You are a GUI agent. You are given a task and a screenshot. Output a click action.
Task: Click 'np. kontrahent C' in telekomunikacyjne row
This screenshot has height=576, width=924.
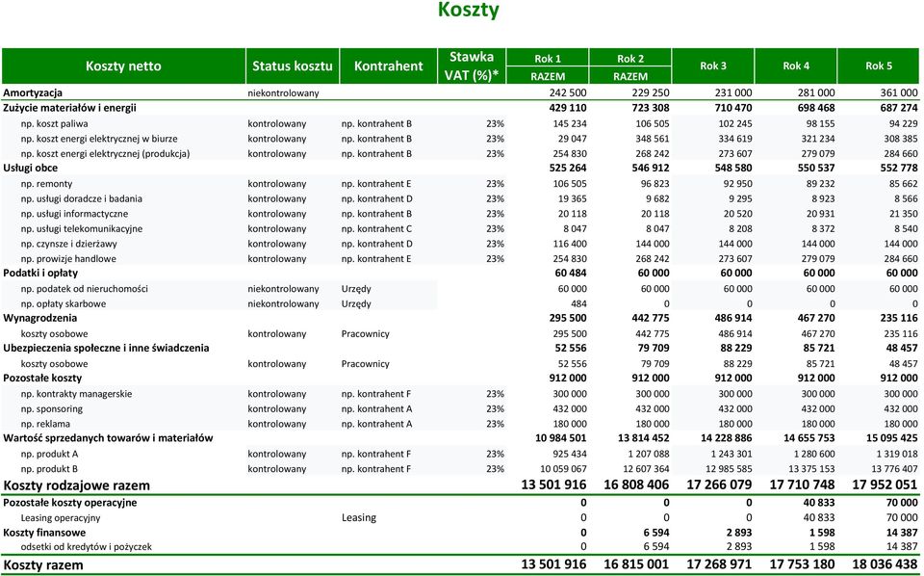coord(376,228)
